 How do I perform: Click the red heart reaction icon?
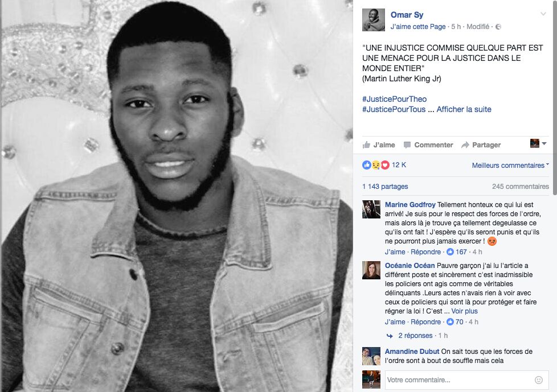pos(385,165)
